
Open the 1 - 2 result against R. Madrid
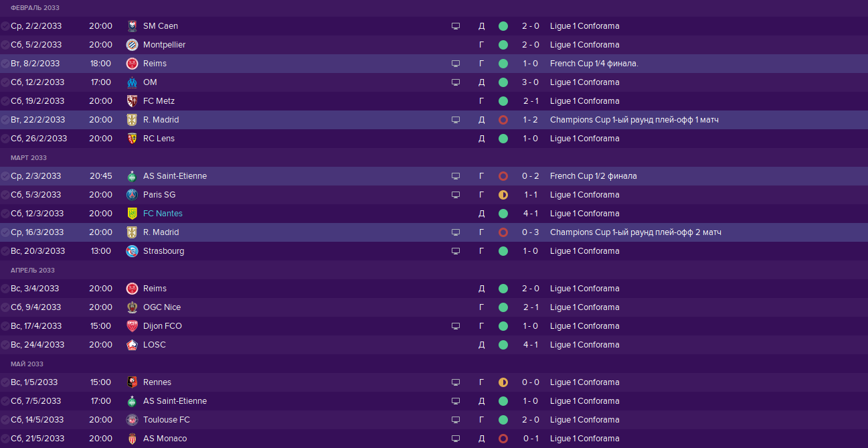(531, 120)
